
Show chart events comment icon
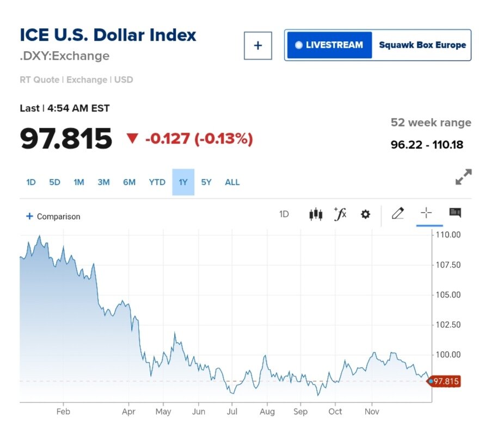click(x=455, y=213)
